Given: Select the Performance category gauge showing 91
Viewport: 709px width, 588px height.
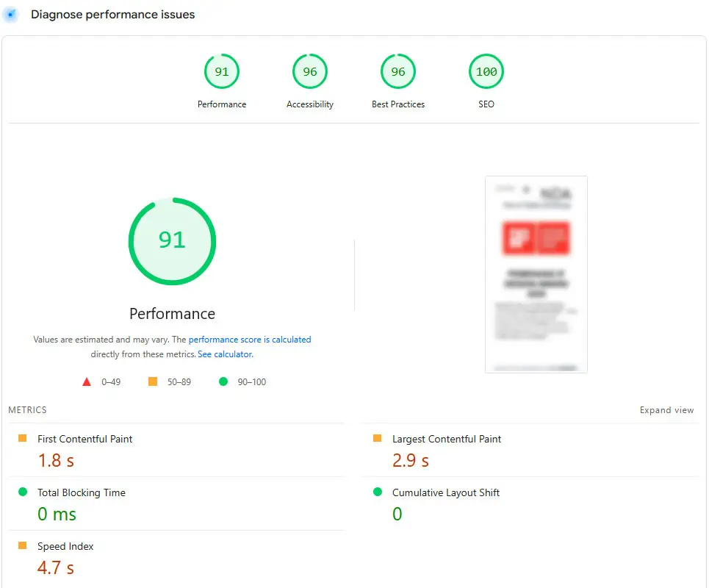Looking at the screenshot, I should [222, 71].
